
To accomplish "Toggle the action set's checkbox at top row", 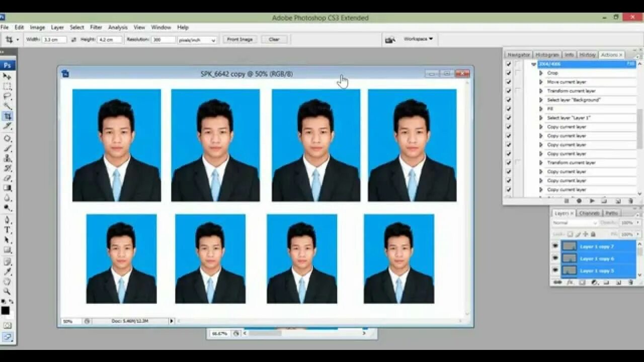I will click(509, 64).
